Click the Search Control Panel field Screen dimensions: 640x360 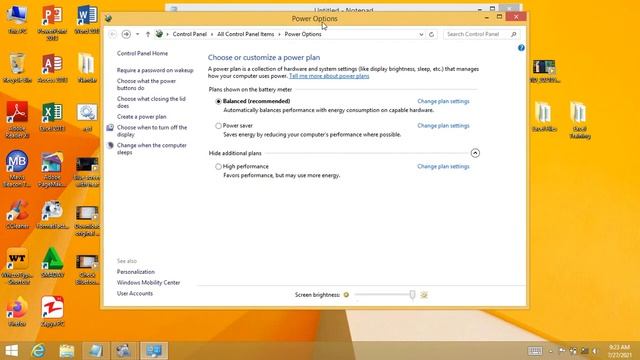476,34
